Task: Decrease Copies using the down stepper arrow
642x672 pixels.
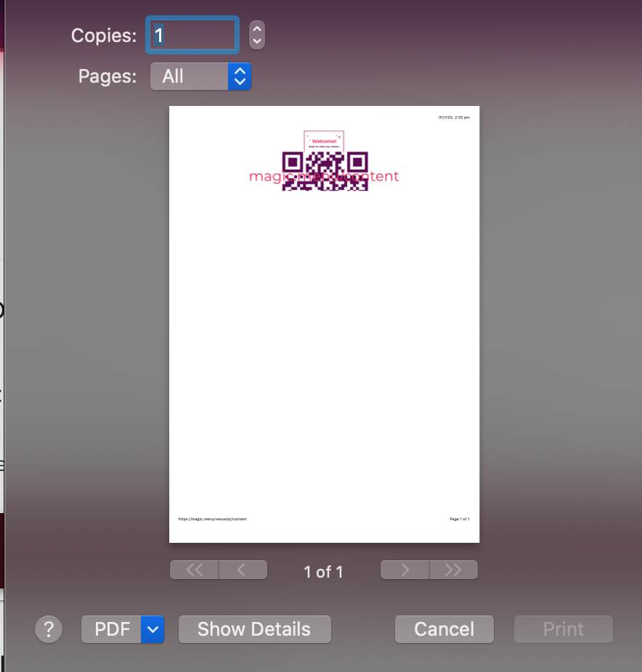Action: (257, 40)
